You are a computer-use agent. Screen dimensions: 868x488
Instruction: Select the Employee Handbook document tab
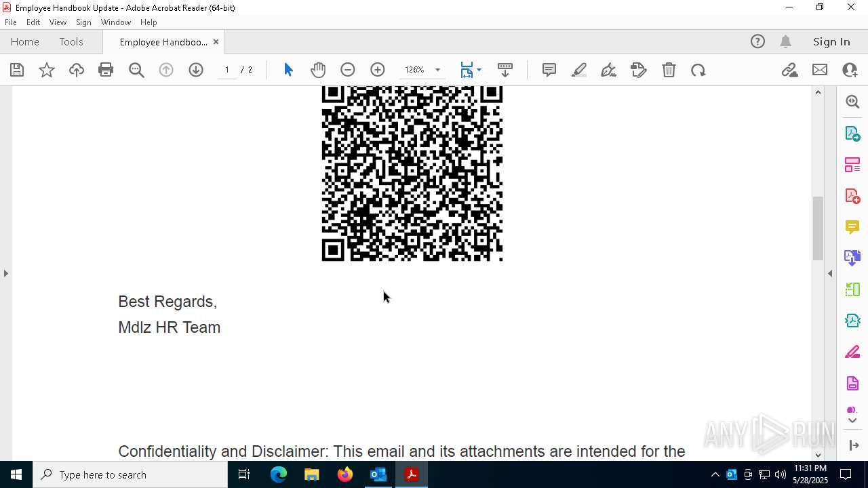click(x=163, y=42)
